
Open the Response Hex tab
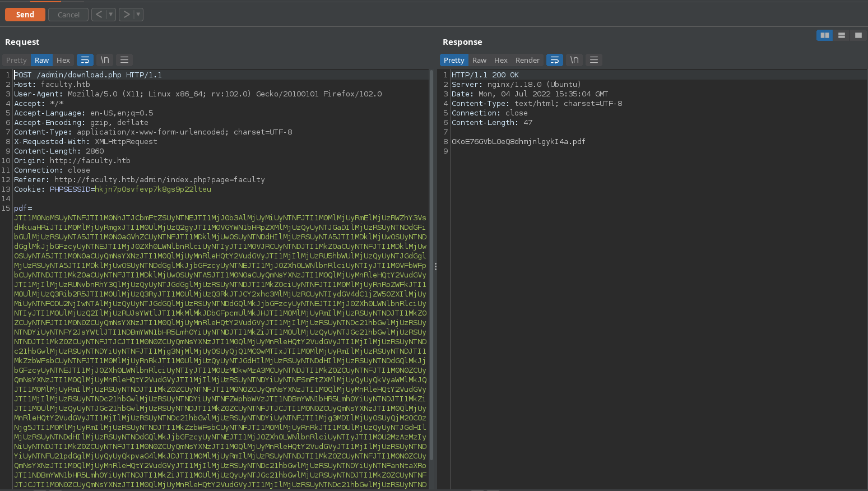(501, 60)
